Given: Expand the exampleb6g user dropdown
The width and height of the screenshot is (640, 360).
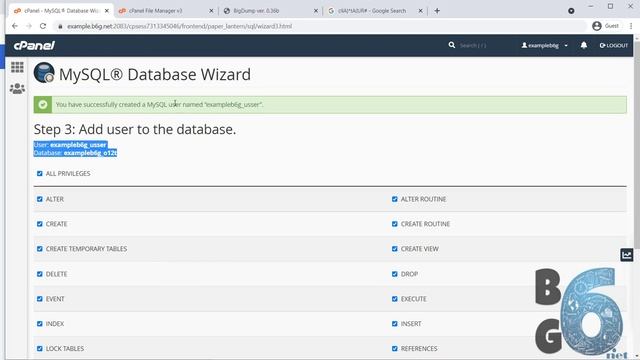Looking at the screenshot, I should click(x=544, y=45).
